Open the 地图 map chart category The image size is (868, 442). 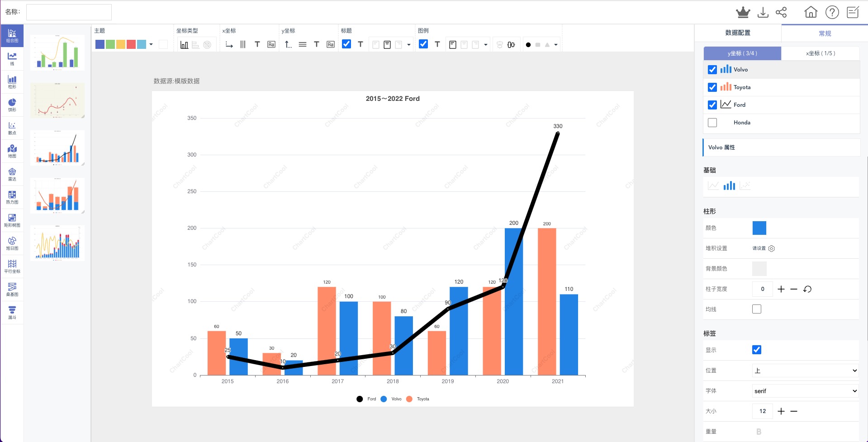click(12, 151)
